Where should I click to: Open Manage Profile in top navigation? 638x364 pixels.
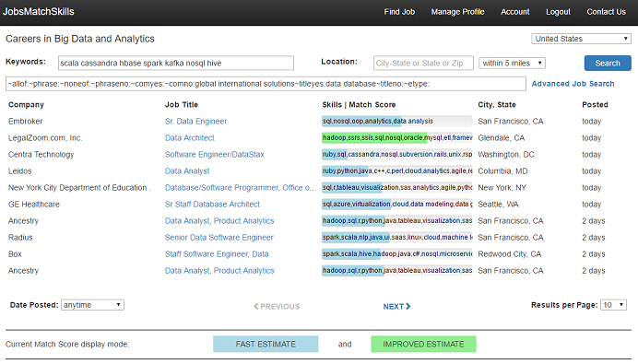[x=457, y=12]
